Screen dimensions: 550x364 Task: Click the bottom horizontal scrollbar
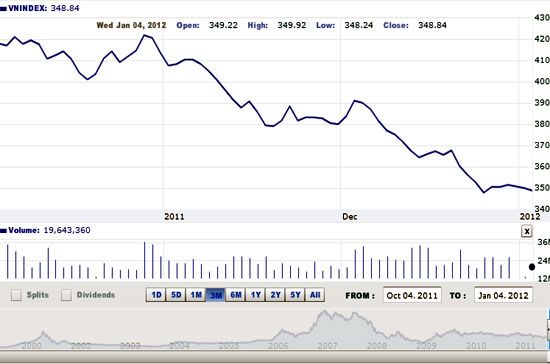pos(275,357)
